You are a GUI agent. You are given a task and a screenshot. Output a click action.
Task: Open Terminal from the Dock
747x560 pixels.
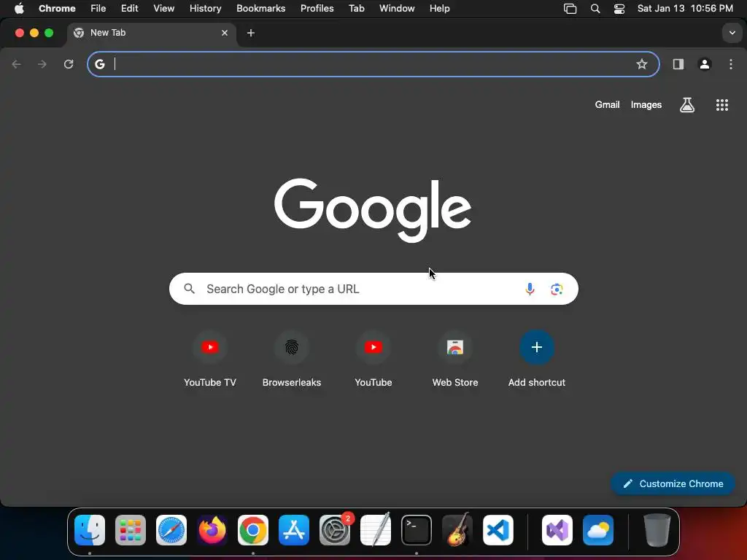(x=417, y=530)
